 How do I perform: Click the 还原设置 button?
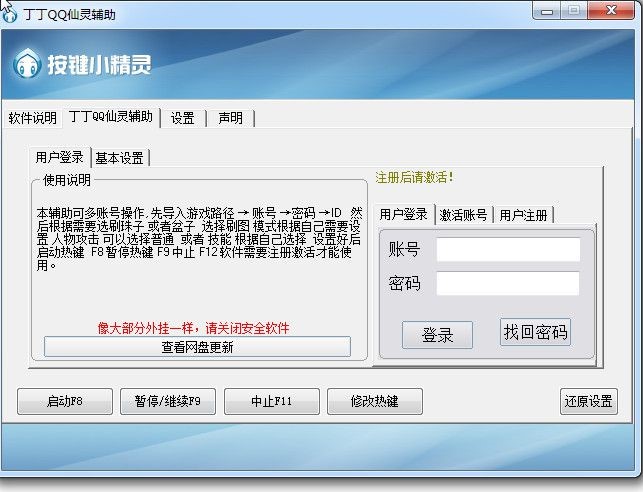click(x=588, y=401)
